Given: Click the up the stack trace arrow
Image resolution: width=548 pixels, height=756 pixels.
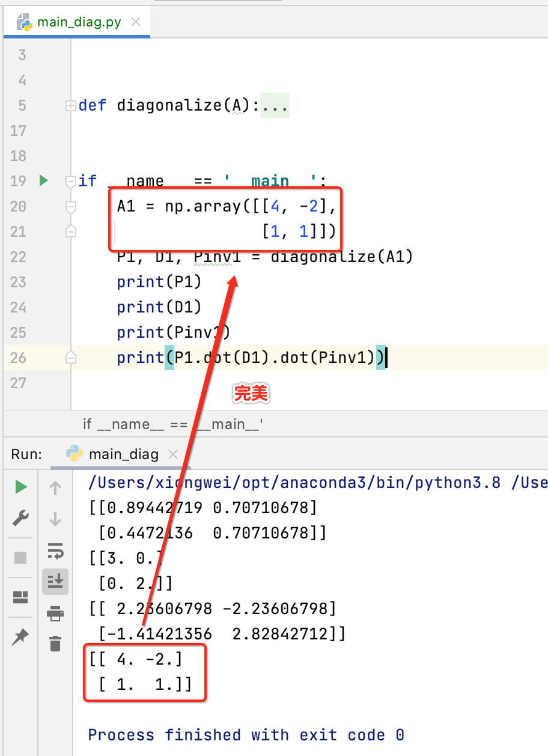Looking at the screenshot, I should 55,488.
